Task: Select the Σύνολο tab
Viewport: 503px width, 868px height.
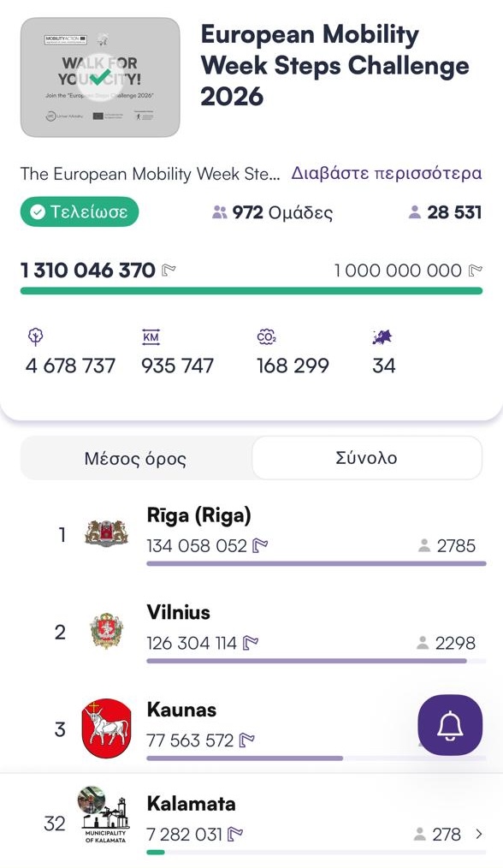Action: click(366, 458)
